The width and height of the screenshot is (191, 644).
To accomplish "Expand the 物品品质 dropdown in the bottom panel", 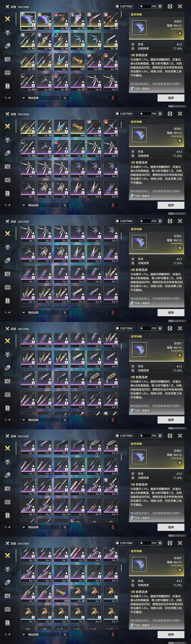I will click(x=40, y=634).
